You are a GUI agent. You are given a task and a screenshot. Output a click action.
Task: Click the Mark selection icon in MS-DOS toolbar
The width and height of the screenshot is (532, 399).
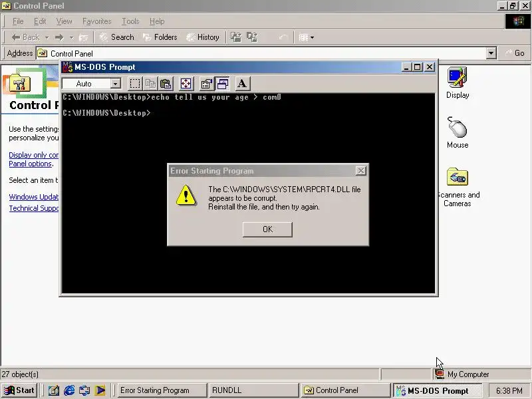click(x=135, y=84)
